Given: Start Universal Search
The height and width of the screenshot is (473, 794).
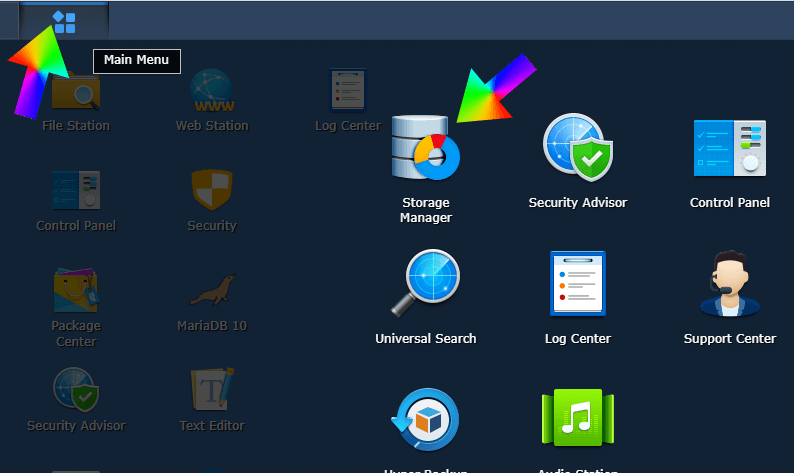Looking at the screenshot, I should point(426,283).
